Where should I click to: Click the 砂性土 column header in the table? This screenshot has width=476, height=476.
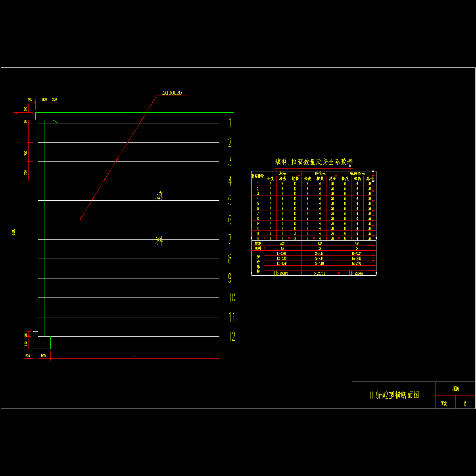(321, 173)
